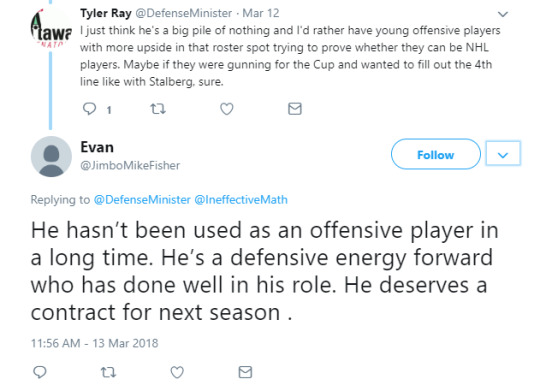Share Evan's tweet via message envelope
The image size is (540, 385).
tap(245, 372)
